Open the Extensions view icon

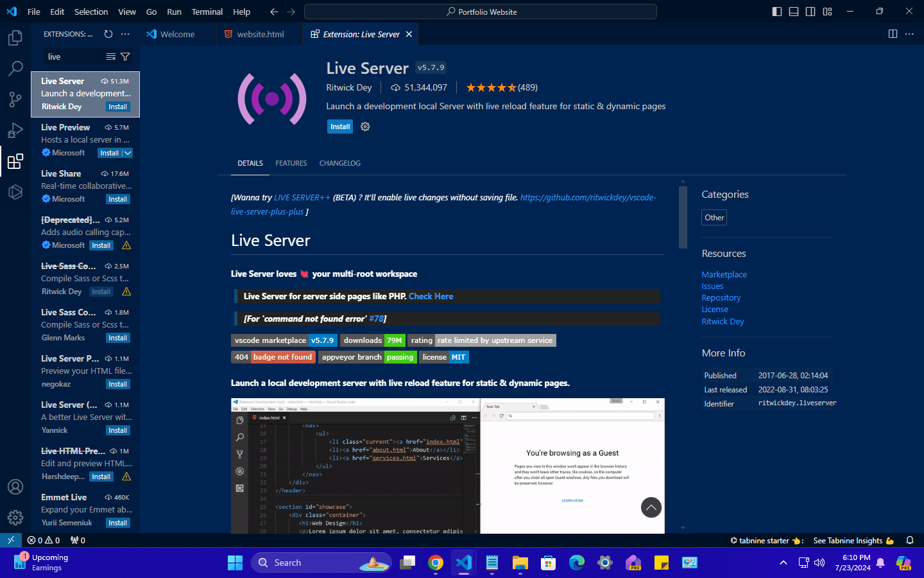click(x=15, y=161)
